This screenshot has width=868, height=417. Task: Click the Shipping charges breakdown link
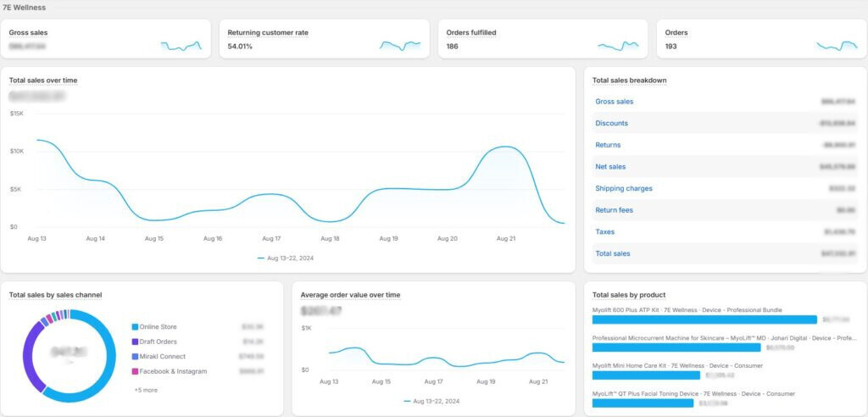624,189
